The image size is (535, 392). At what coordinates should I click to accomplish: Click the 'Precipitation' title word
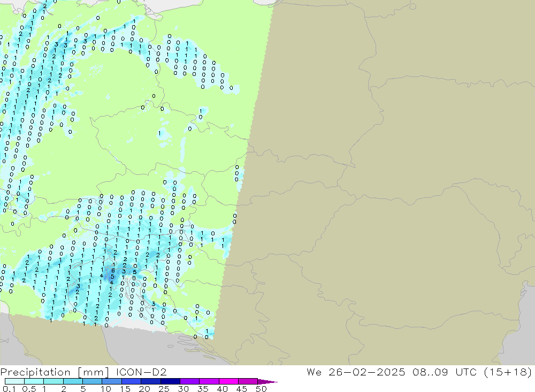[35, 372]
